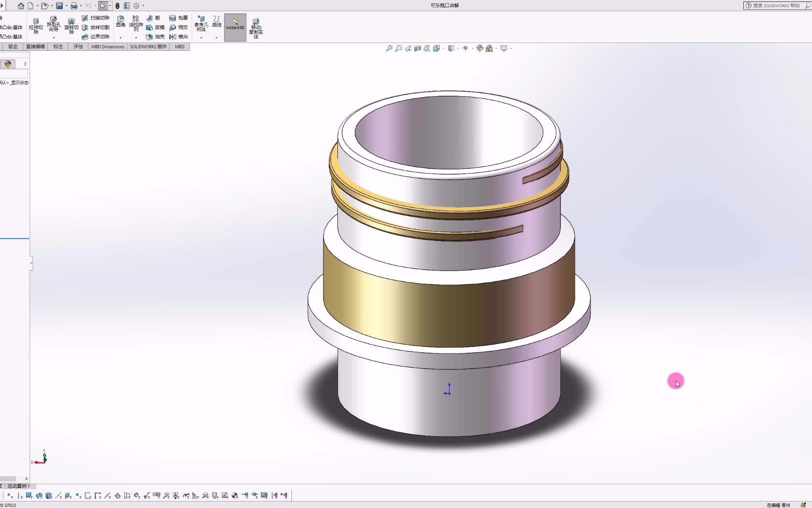Click the Zoom to Fit magnifier icon
Screen dimensions: 812x508
point(389,48)
